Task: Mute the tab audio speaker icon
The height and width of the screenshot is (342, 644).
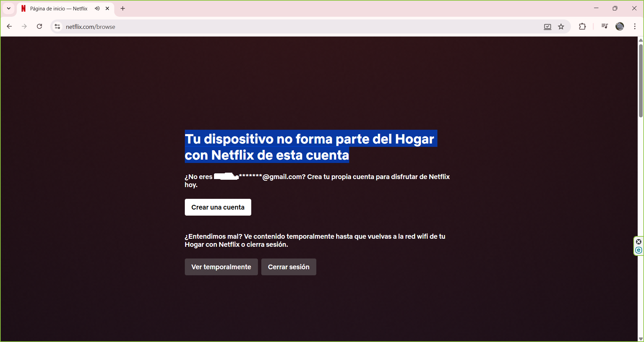Action: 97,9
